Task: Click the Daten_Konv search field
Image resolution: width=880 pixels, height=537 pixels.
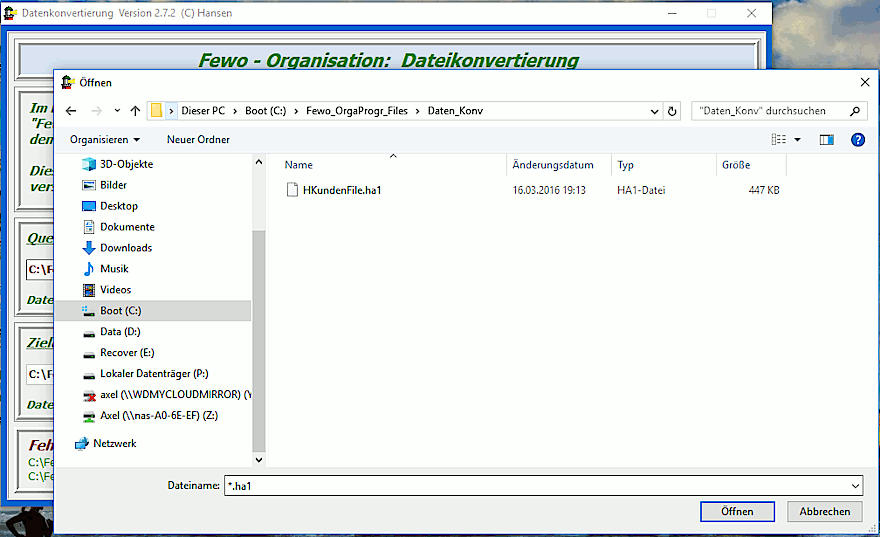Action: click(x=770, y=111)
